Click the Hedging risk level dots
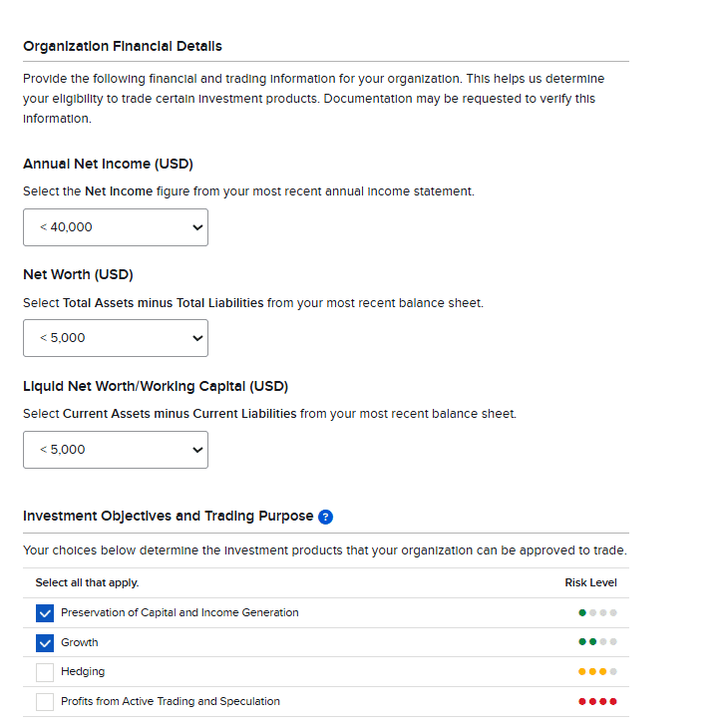 597,671
